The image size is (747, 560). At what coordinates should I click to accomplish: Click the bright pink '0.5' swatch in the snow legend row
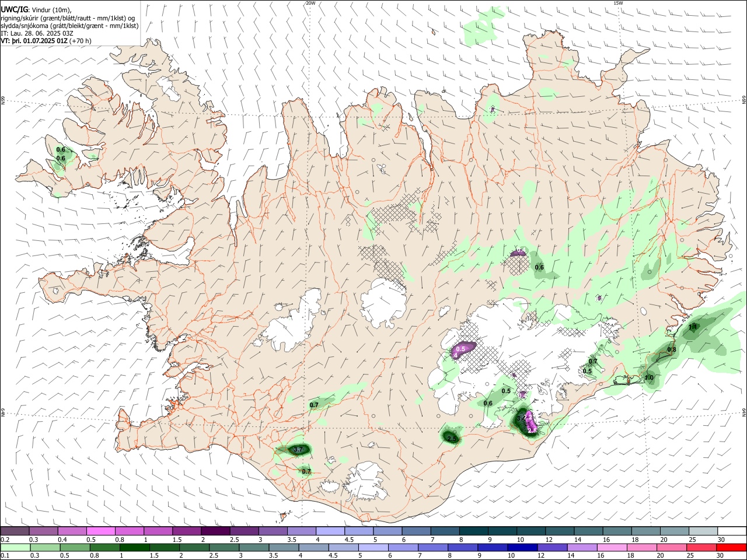point(100,531)
